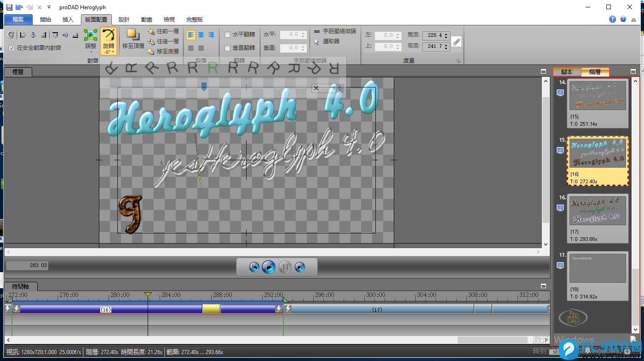Screen dimensions: 644x361
Task: Maximize the layers side panel
Action: click(633, 72)
